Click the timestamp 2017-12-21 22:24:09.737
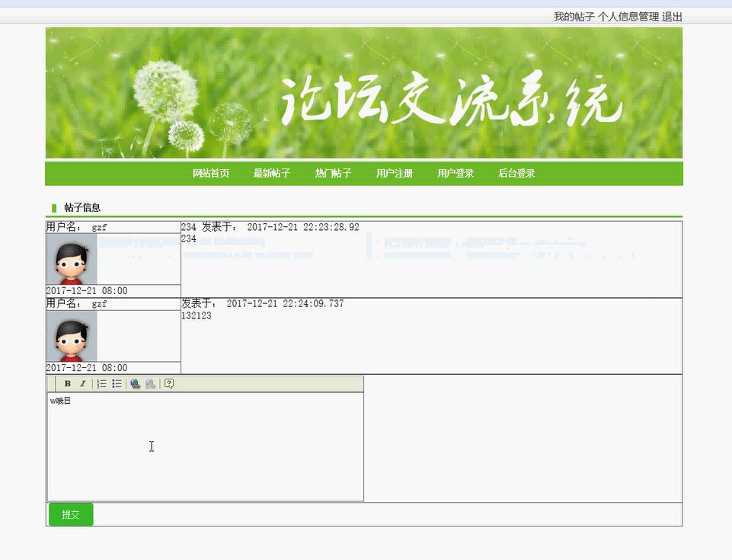This screenshot has height=560, width=732. click(285, 303)
